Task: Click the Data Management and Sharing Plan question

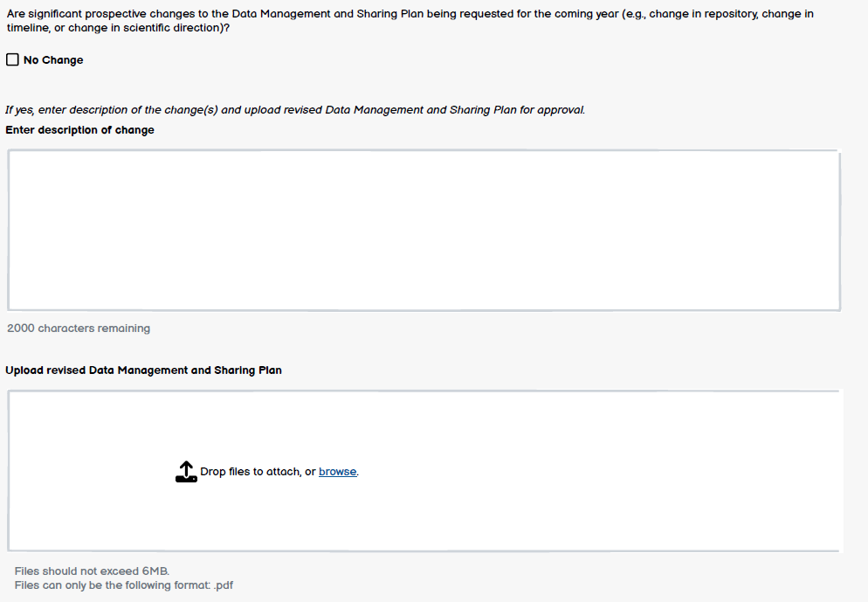Action: click(410, 15)
